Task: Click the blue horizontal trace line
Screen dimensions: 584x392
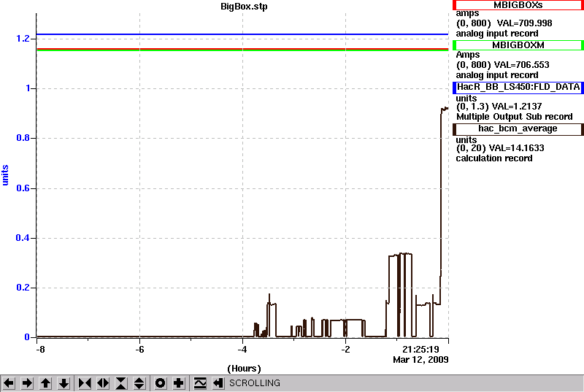Action: pyautogui.click(x=242, y=34)
